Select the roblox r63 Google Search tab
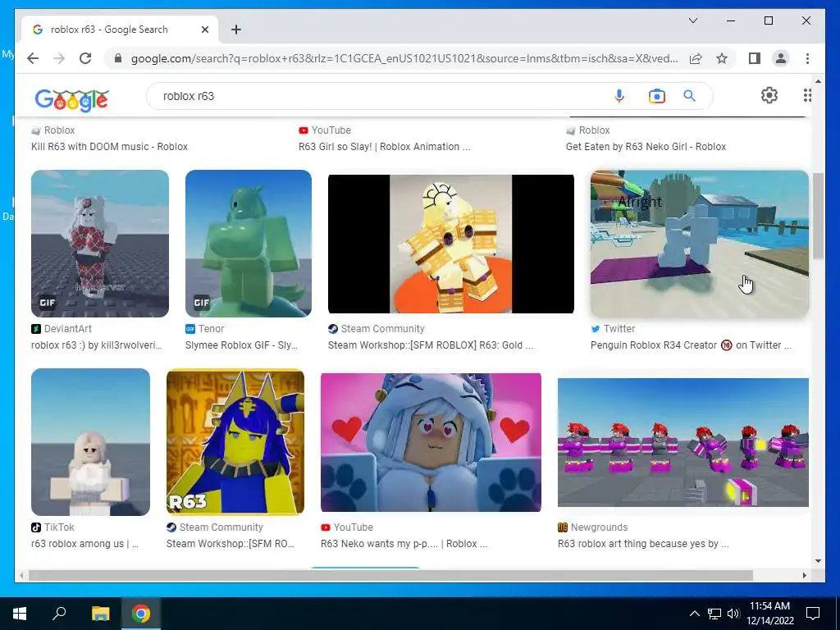The height and width of the screenshot is (630, 840). click(x=120, y=30)
